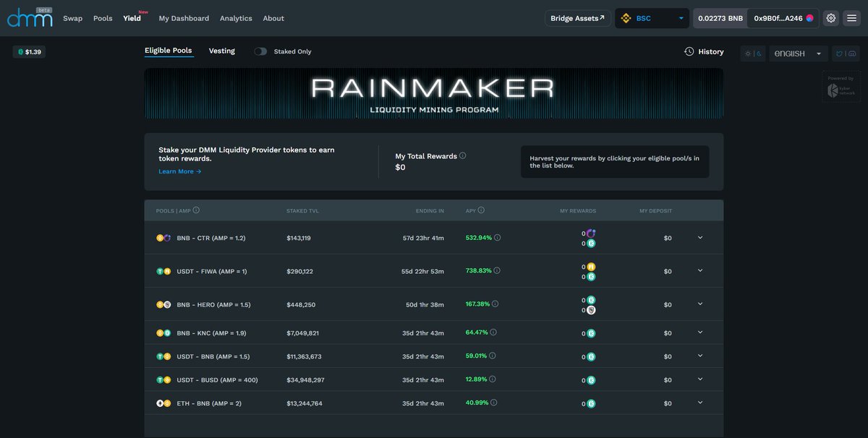Viewport: 868px width, 438px height.
Task: Click FIWA reward token icon in USDT - FIWA row
Action: click(591, 267)
